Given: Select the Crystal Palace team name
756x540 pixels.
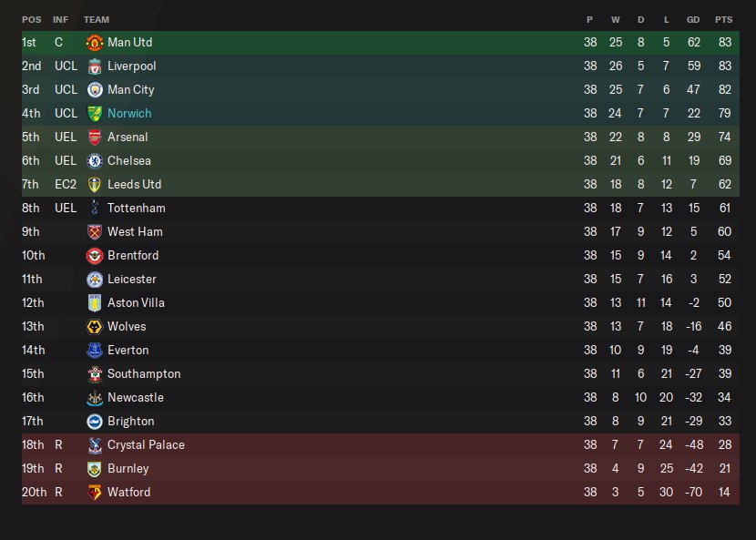Looking at the screenshot, I should coord(146,445).
